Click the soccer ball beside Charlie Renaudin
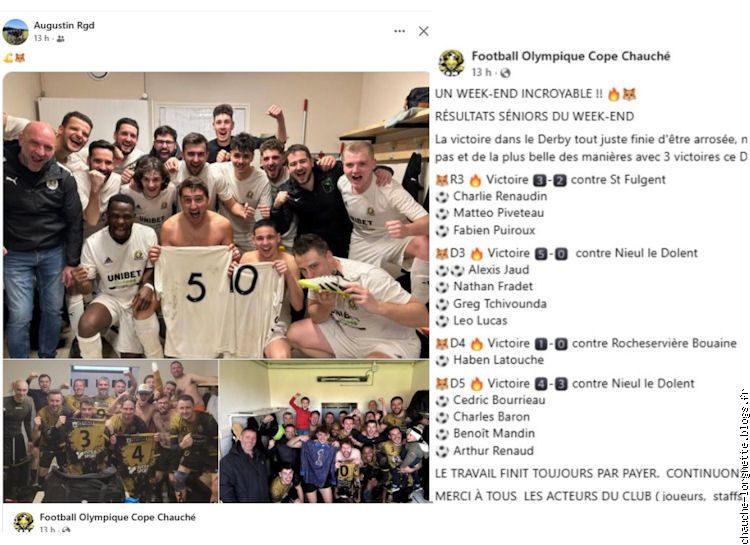This screenshot has width=750, height=545. coord(442,197)
